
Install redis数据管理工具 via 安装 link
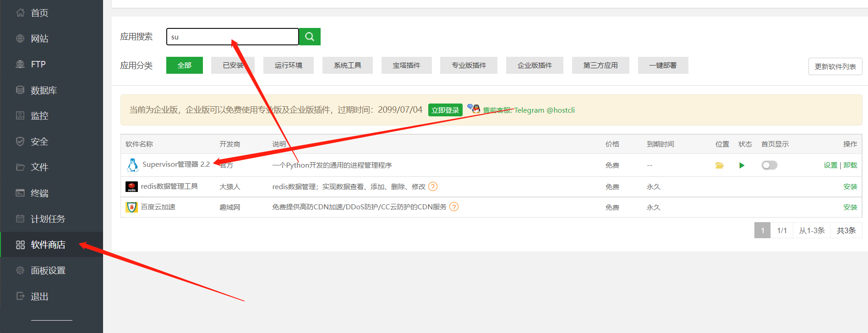tap(850, 186)
